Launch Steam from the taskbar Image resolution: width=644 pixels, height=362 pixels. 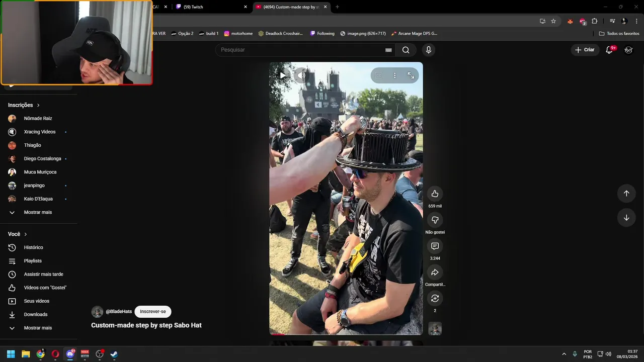[x=114, y=354]
